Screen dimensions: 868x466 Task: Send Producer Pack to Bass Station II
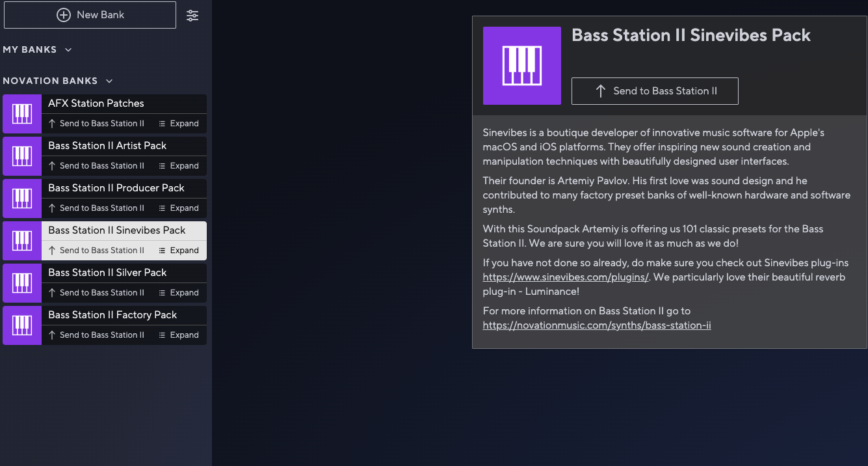[x=96, y=208]
